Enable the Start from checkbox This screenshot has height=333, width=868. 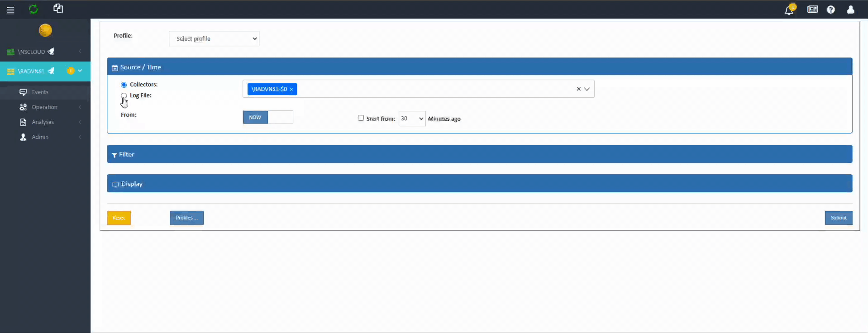point(361,118)
